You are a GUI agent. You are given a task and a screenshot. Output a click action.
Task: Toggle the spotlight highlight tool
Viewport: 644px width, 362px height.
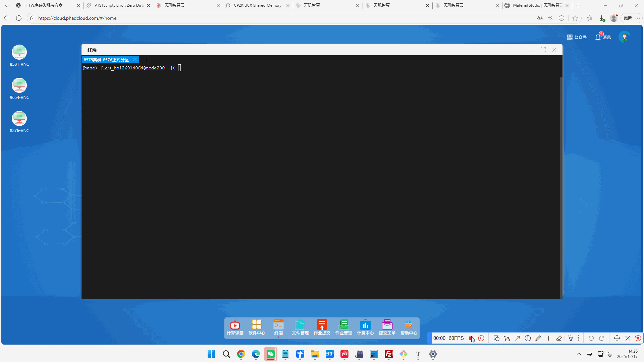coord(571,338)
